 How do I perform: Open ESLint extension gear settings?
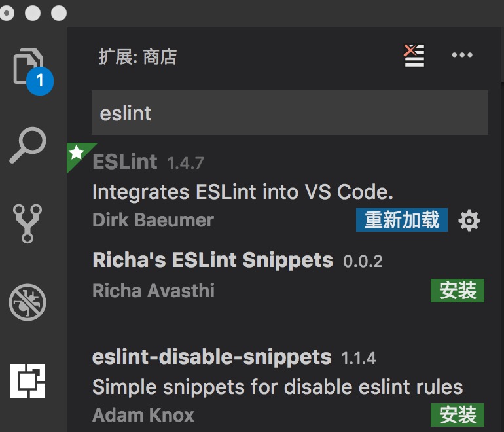coord(469,221)
